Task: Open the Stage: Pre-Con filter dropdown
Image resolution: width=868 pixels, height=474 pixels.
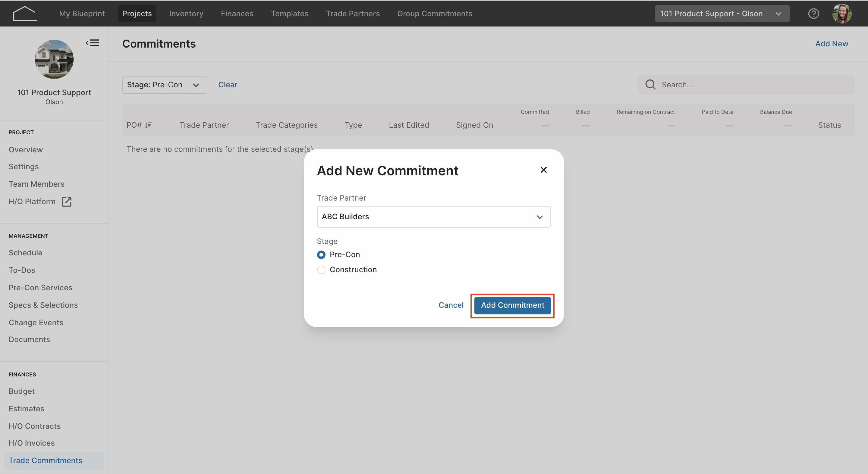Action: (165, 85)
